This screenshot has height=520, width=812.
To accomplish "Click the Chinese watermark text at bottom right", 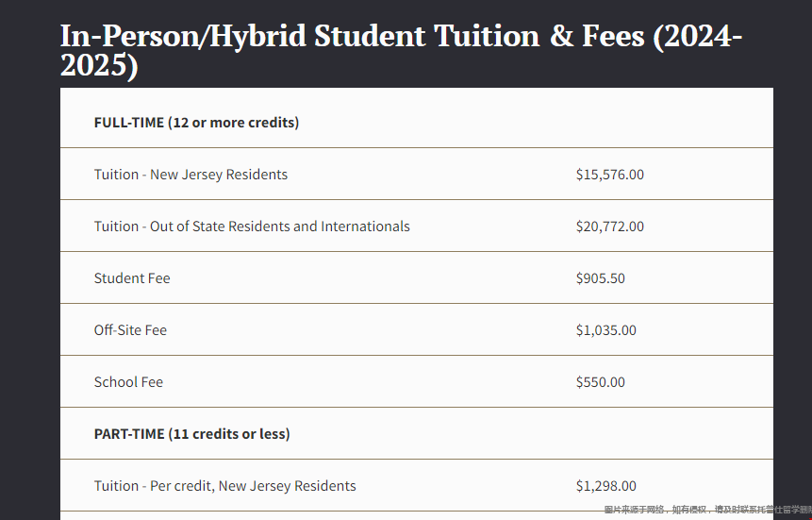I will pos(707,511).
